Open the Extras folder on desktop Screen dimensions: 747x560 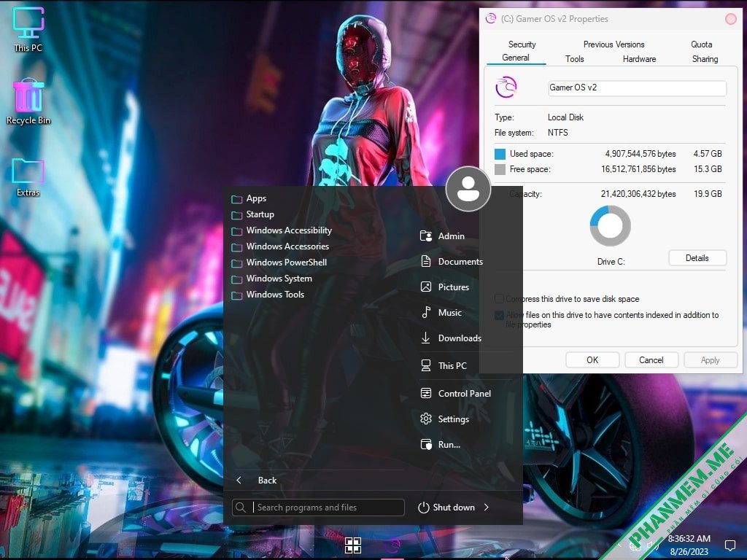(x=28, y=177)
